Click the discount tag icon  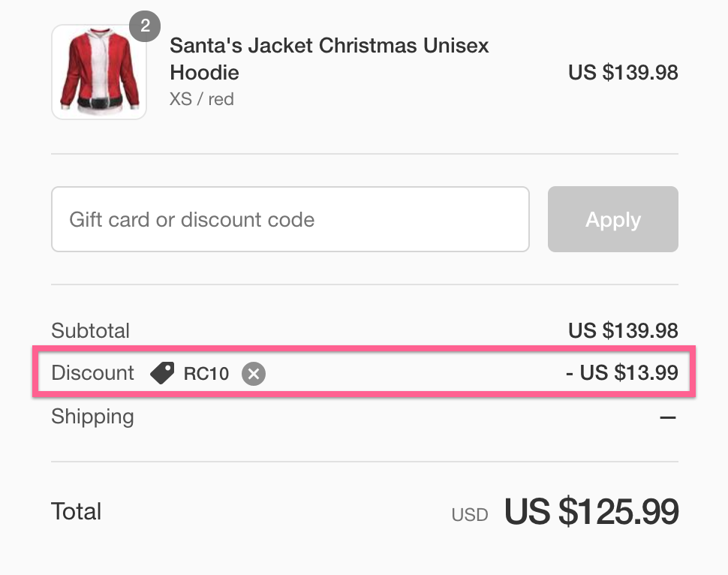162,373
